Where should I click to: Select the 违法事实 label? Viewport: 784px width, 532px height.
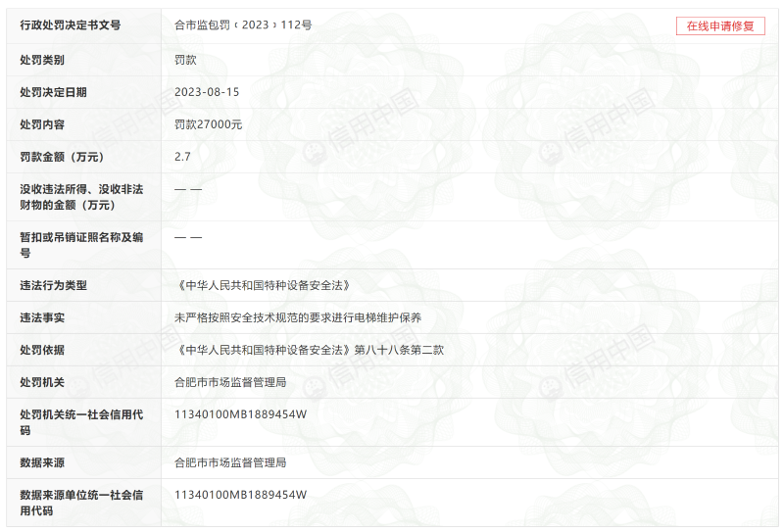pyautogui.click(x=42, y=317)
